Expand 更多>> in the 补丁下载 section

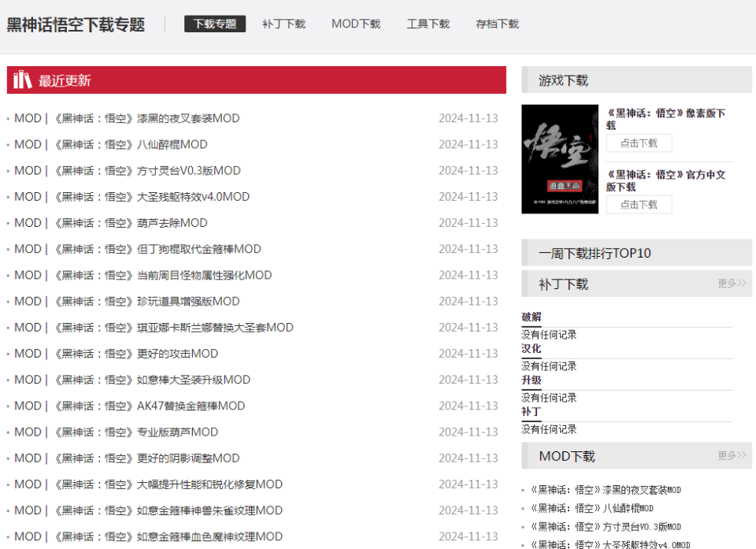click(x=732, y=283)
